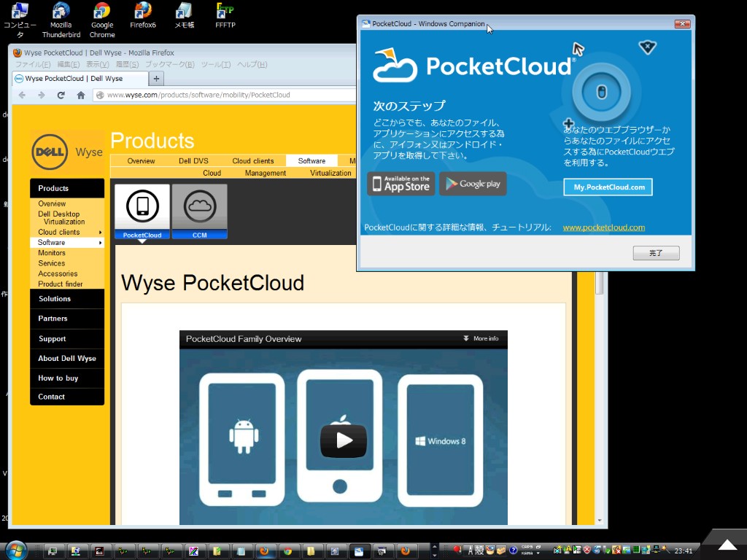Click the Firefox forward arrow button
The height and width of the screenshot is (560, 747).
pos(42,95)
